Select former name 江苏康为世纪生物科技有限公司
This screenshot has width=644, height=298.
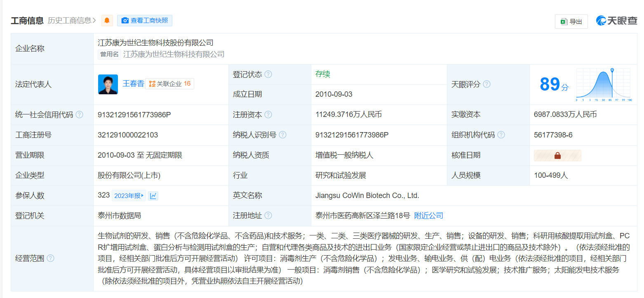coord(174,54)
